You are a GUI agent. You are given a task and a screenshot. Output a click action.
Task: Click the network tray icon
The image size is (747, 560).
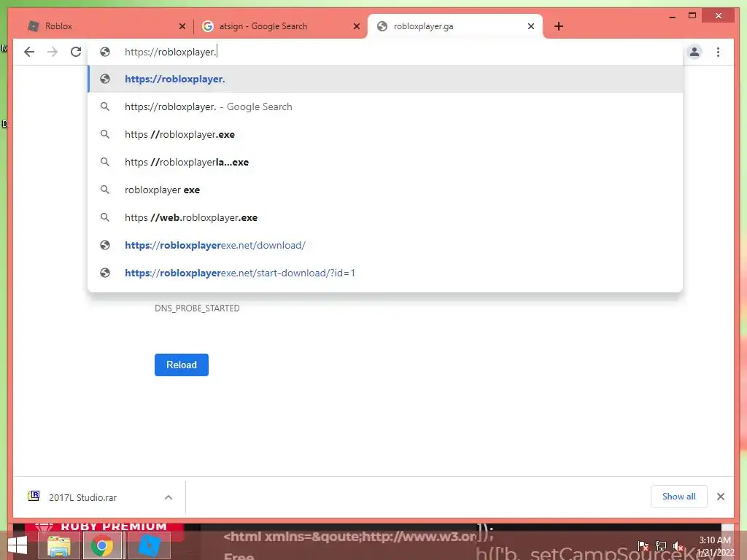point(661,545)
